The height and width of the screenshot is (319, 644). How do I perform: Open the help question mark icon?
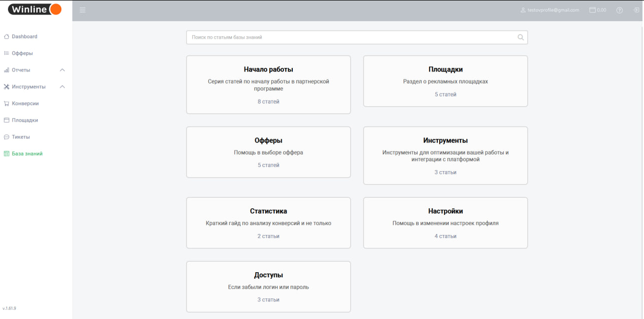click(x=619, y=10)
